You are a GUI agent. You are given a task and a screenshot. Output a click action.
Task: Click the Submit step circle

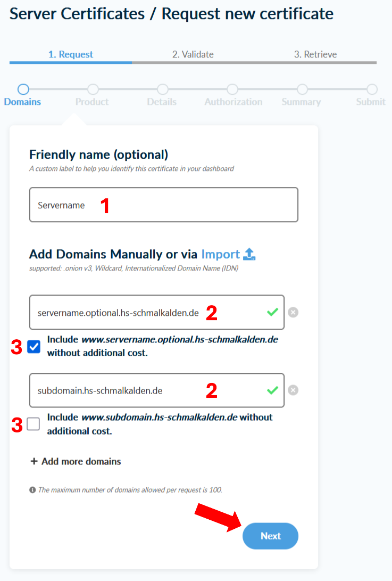(x=372, y=89)
